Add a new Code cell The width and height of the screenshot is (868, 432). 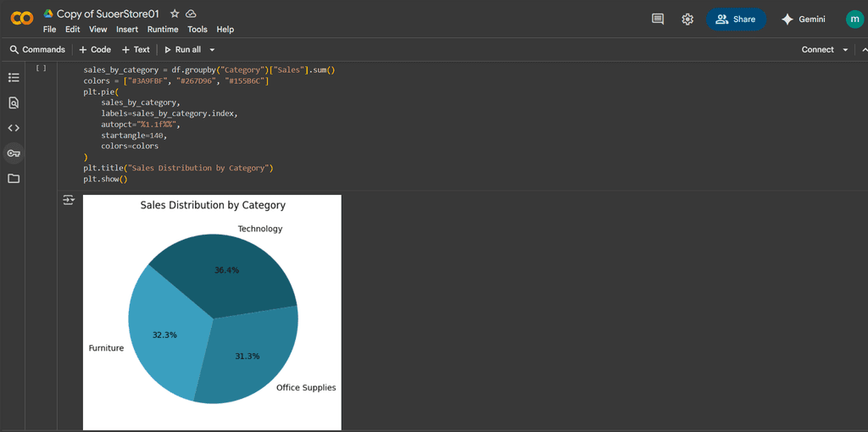click(95, 50)
